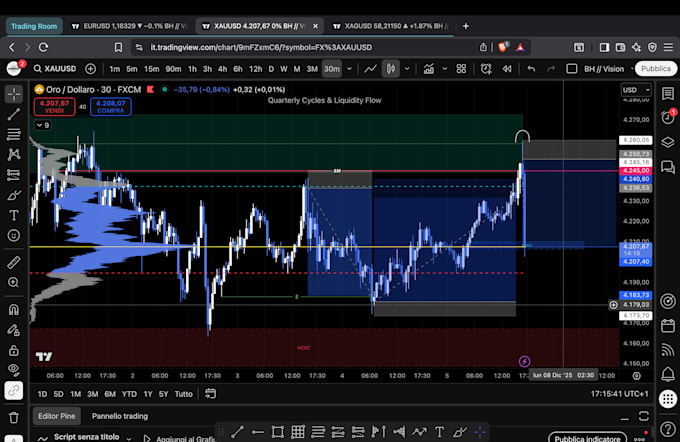The height and width of the screenshot is (442, 680).
Task: Select the trend line drawing tool
Action: pos(14,115)
